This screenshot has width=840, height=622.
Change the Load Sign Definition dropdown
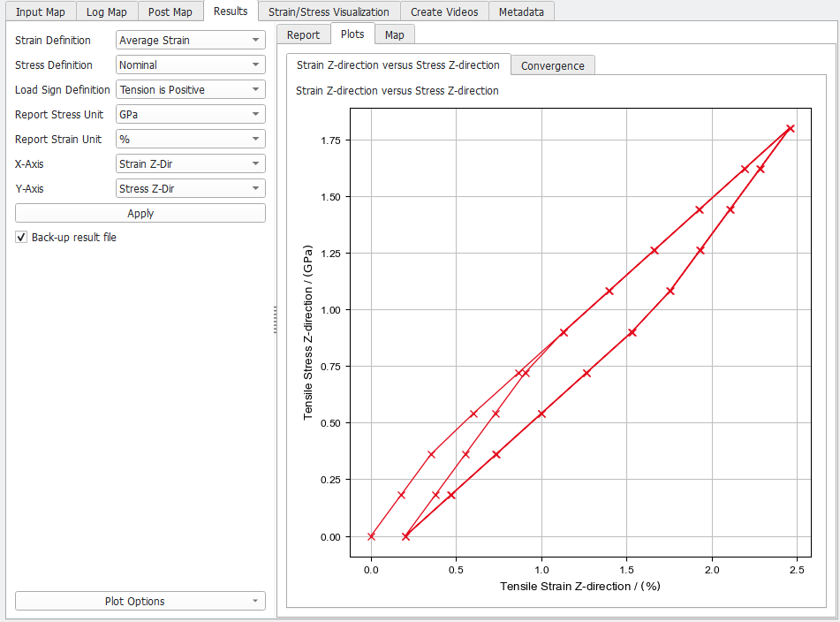click(191, 89)
